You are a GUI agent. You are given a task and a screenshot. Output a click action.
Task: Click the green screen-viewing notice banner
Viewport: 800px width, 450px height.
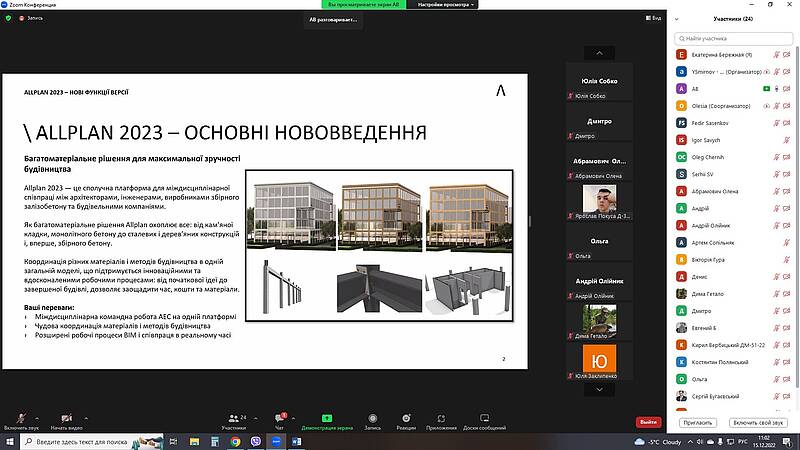coord(364,5)
